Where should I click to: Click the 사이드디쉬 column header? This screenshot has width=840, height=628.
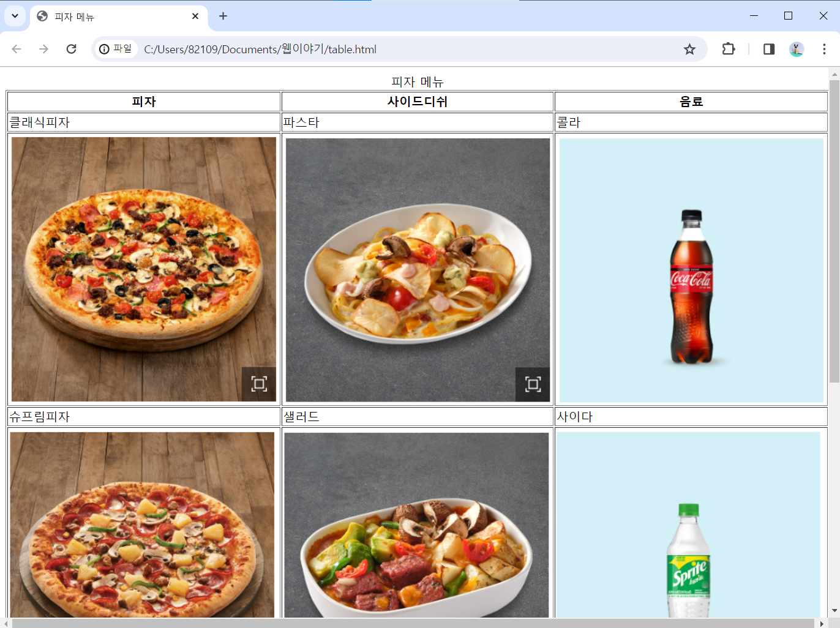[418, 102]
